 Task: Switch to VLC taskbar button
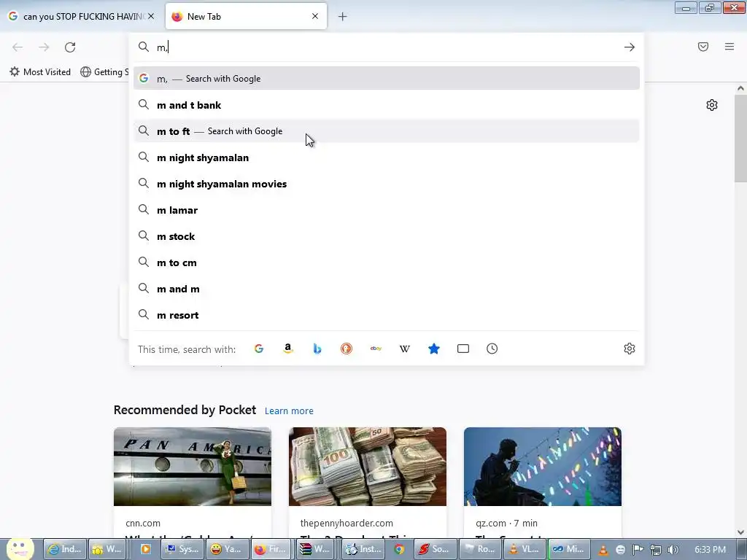pos(524,549)
